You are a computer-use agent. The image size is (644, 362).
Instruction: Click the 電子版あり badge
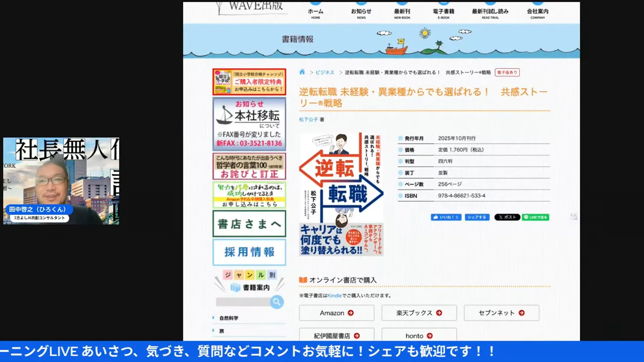(507, 72)
